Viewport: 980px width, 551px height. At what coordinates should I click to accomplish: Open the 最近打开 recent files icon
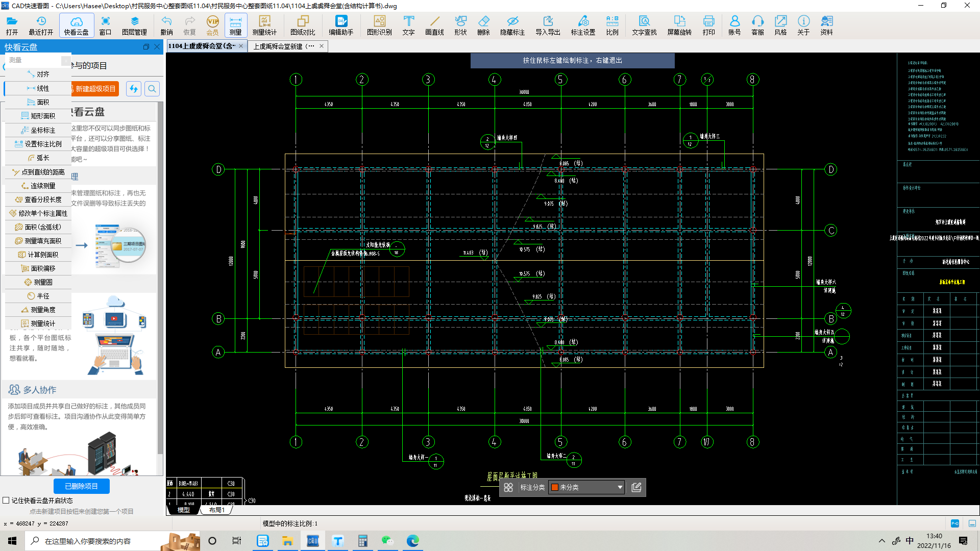coord(41,25)
